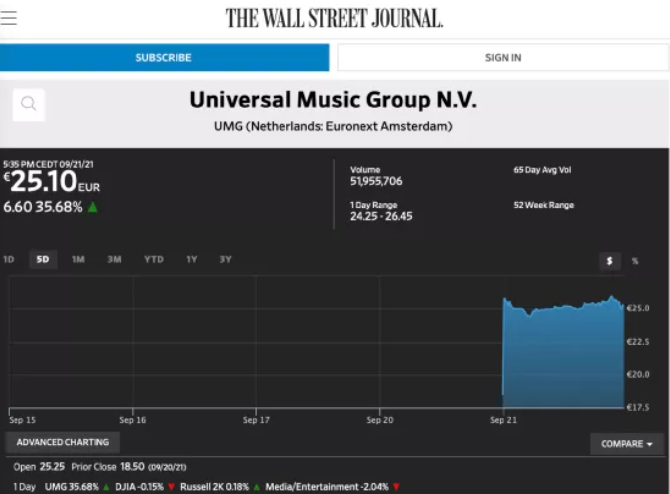
Task: Click the green up-arrow next to 35.68%
Action: pyautogui.click(x=93, y=207)
